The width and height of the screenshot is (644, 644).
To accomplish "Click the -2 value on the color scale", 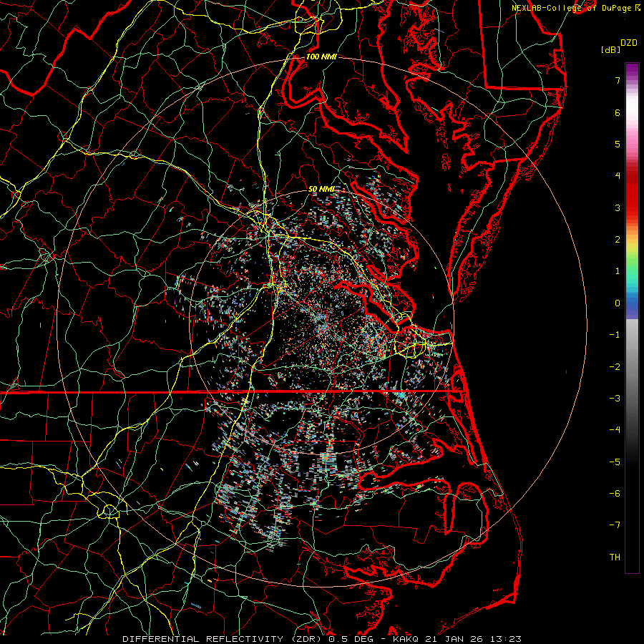I will 615,367.
